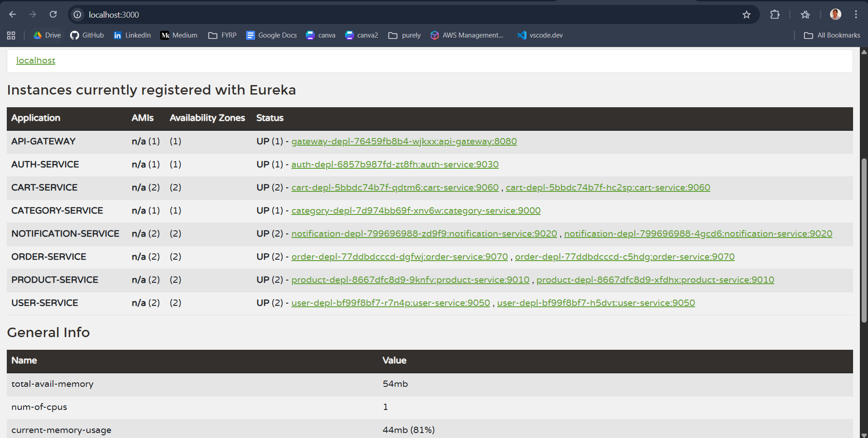
Task: Click the scrollbar down arrow
Action: pyautogui.click(x=864, y=435)
